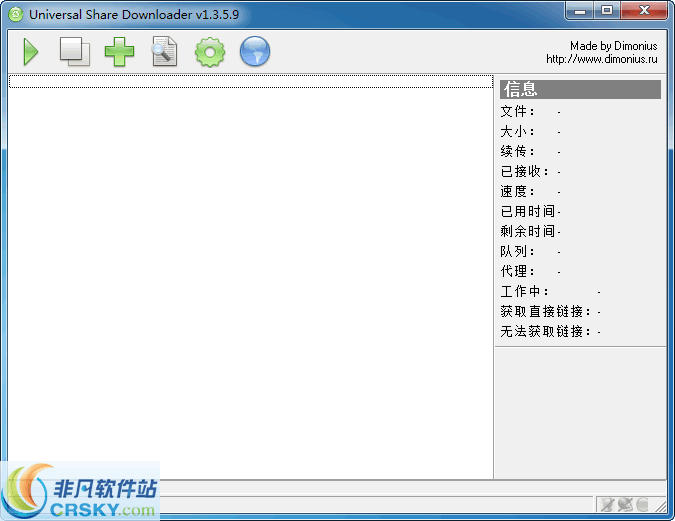Minimize the Universal Share Downloader window

(579, 11)
